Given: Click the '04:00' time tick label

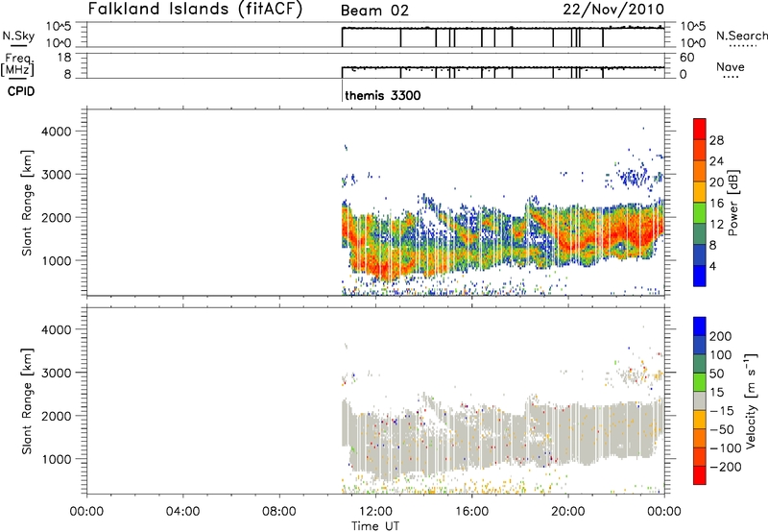Looking at the screenshot, I should click(x=182, y=512).
